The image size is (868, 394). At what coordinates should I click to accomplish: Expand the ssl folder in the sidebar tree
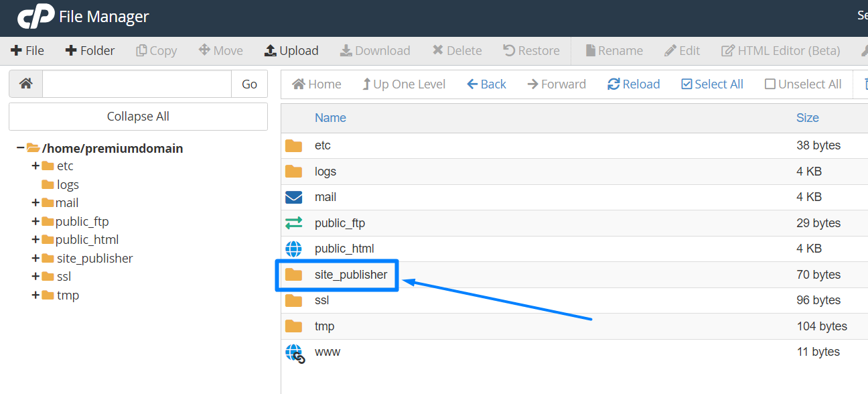pos(34,276)
